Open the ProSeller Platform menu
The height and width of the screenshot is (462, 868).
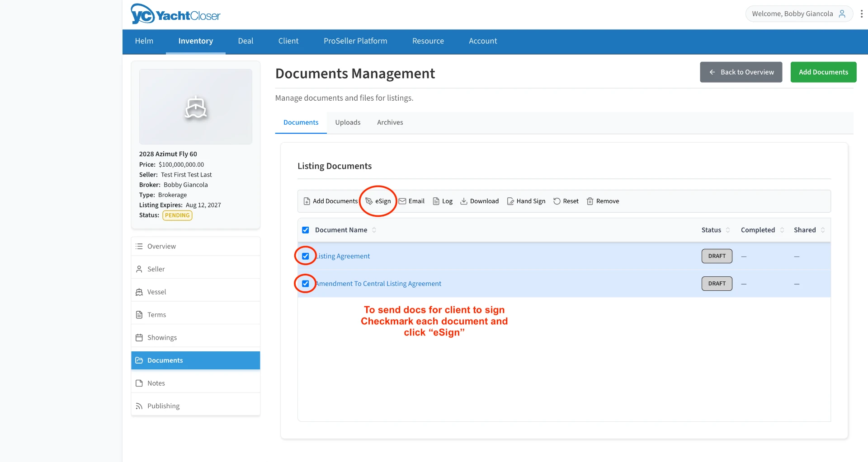pos(355,41)
